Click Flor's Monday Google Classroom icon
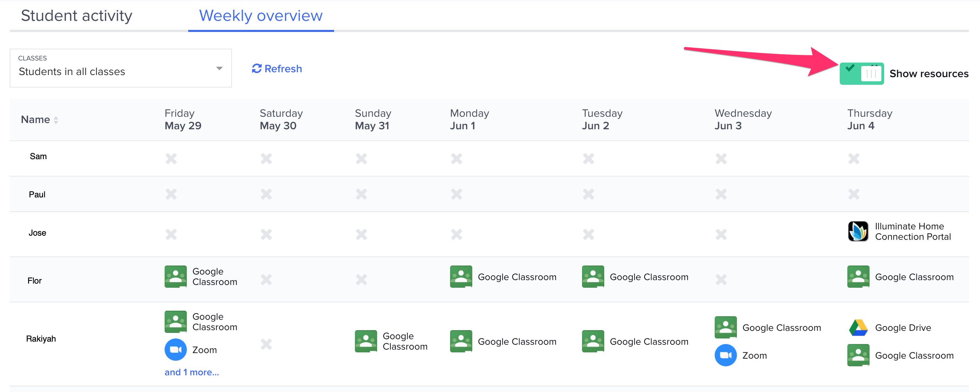980x392 pixels. tap(461, 277)
